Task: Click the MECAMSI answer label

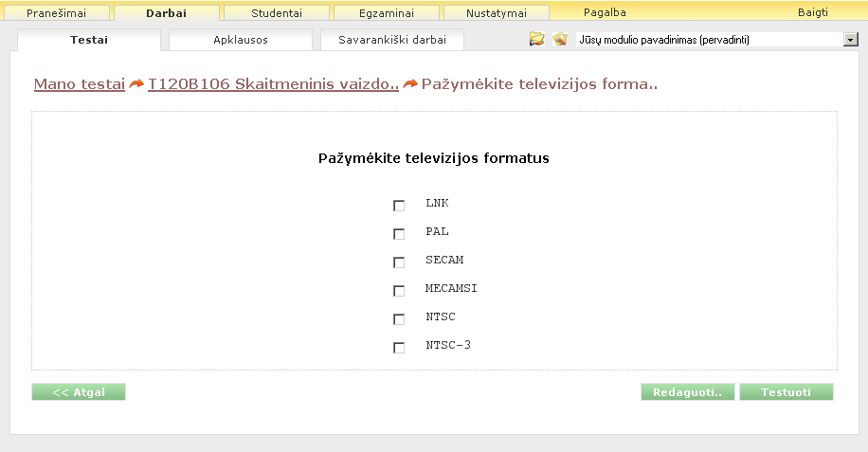Action: (451, 288)
